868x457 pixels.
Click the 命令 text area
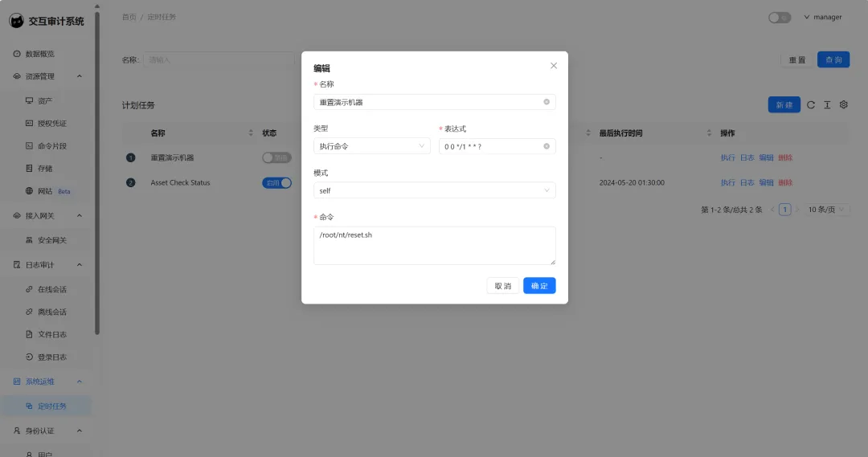[x=434, y=245]
